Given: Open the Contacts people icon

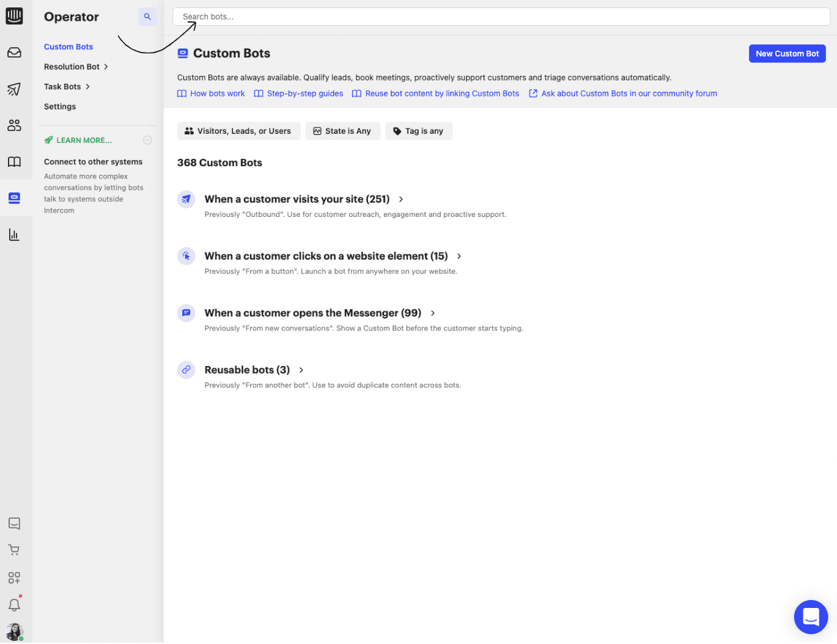Looking at the screenshot, I should [14, 125].
